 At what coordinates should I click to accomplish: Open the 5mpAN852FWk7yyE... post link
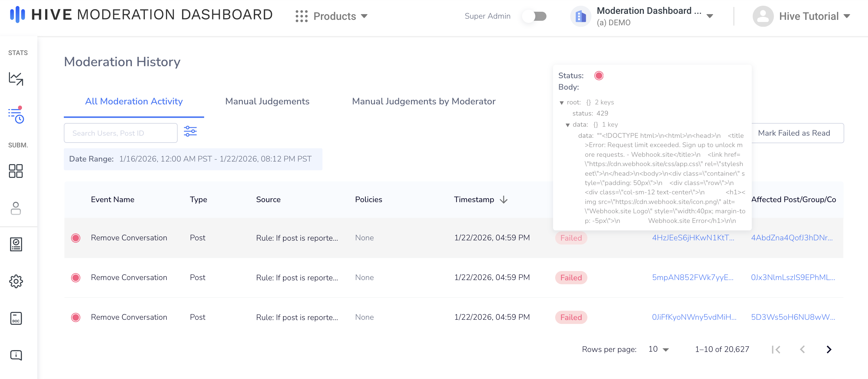coord(692,277)
